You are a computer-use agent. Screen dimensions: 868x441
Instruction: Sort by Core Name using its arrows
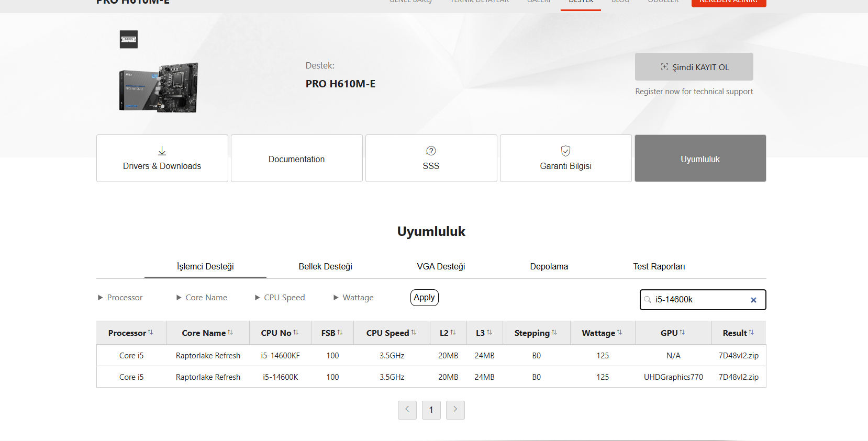pyautogui.click(x=230, y=333)
